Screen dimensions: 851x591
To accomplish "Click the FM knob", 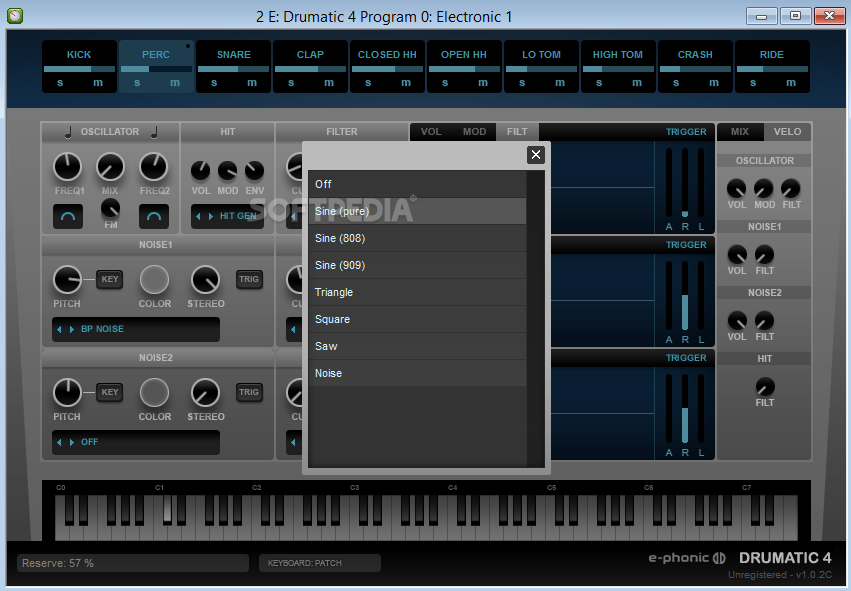I will 110,208.
